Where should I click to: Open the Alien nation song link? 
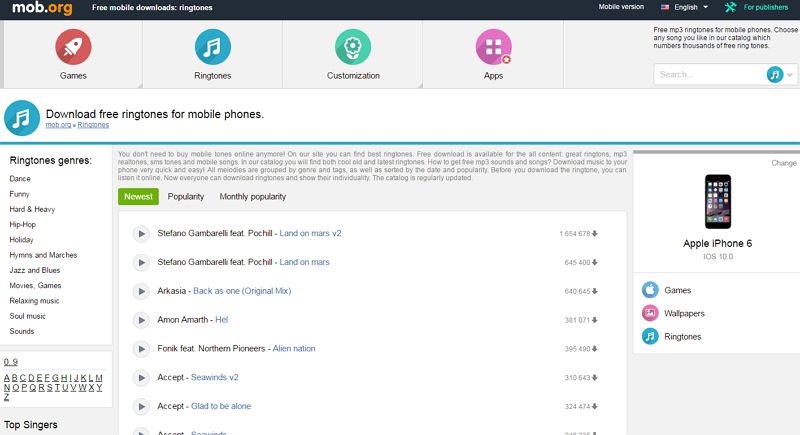294,348
